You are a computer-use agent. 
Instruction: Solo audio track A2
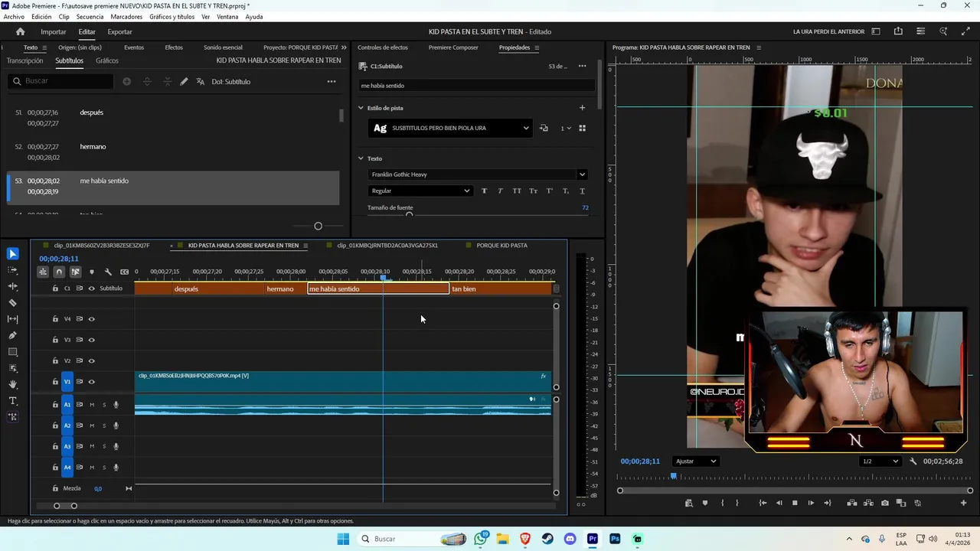tap(104, 425)
